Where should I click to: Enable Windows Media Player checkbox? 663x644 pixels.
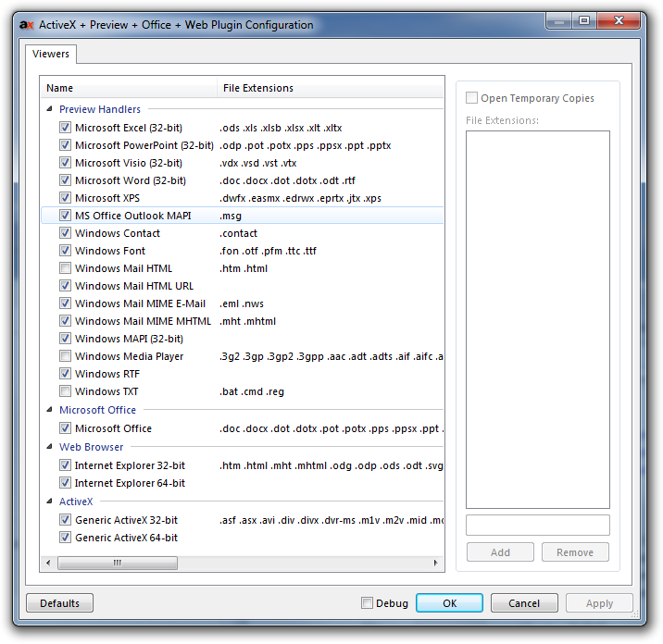(65, 356)
